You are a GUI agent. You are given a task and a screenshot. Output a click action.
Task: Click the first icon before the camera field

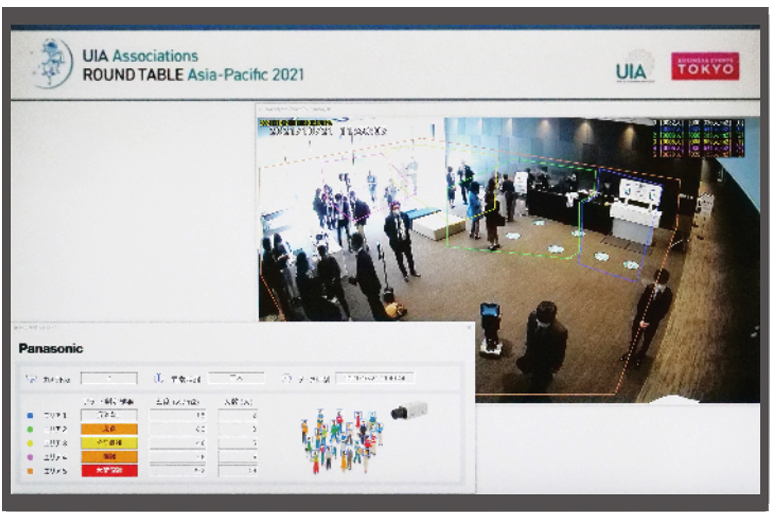click(x=29, y=379)
